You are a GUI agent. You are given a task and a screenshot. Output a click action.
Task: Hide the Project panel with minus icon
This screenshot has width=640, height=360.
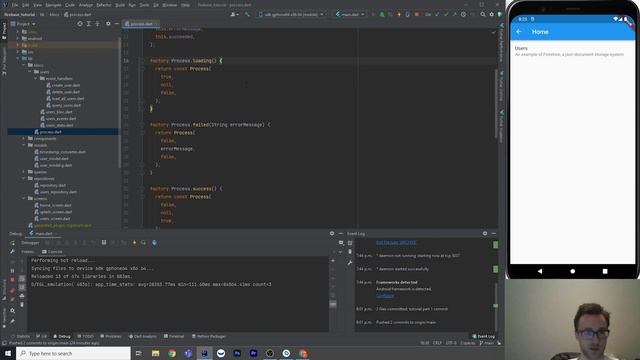tap(116, 24)
